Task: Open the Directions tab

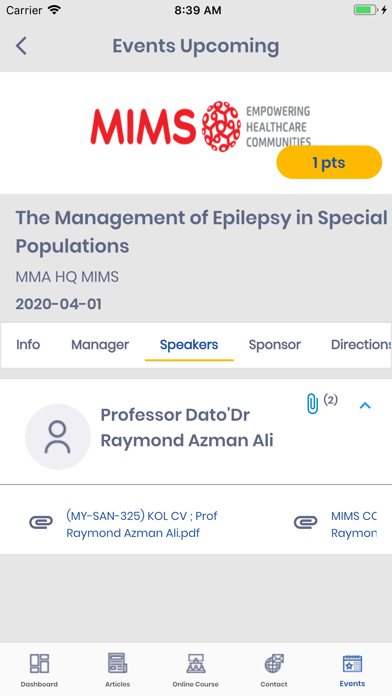Action: [x=361, y=344]
